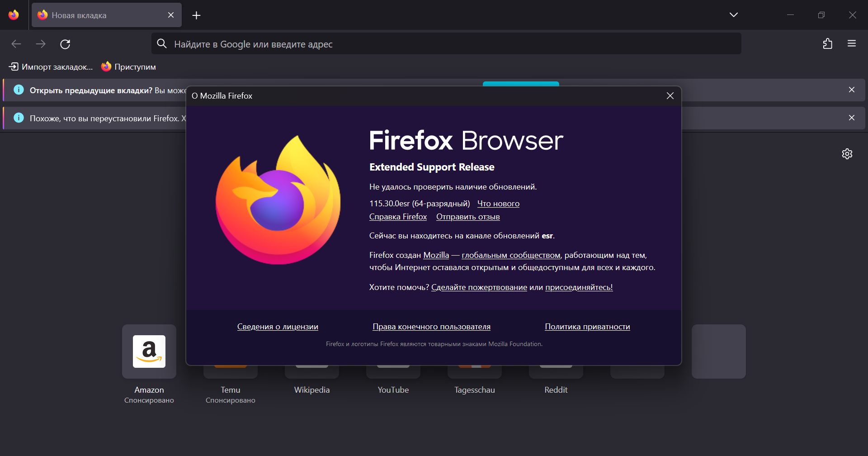Select the Новая вкладка tab
The height and width of the screenshot is (456, 868).
107,15
